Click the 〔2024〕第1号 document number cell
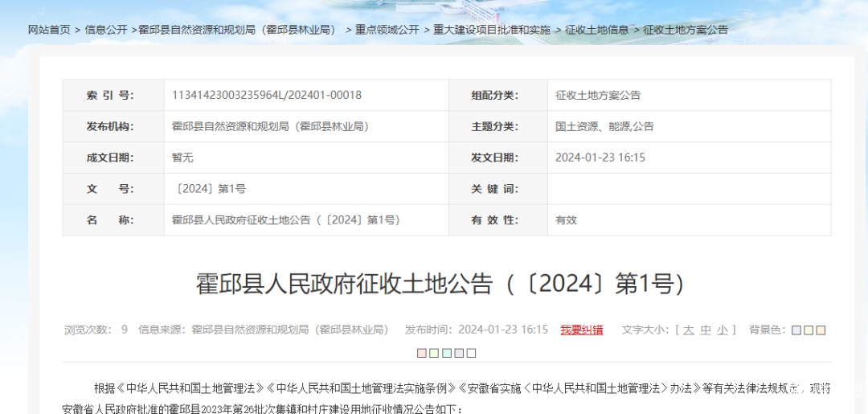Screen dimensions: 868x414 tap(306, 189)
